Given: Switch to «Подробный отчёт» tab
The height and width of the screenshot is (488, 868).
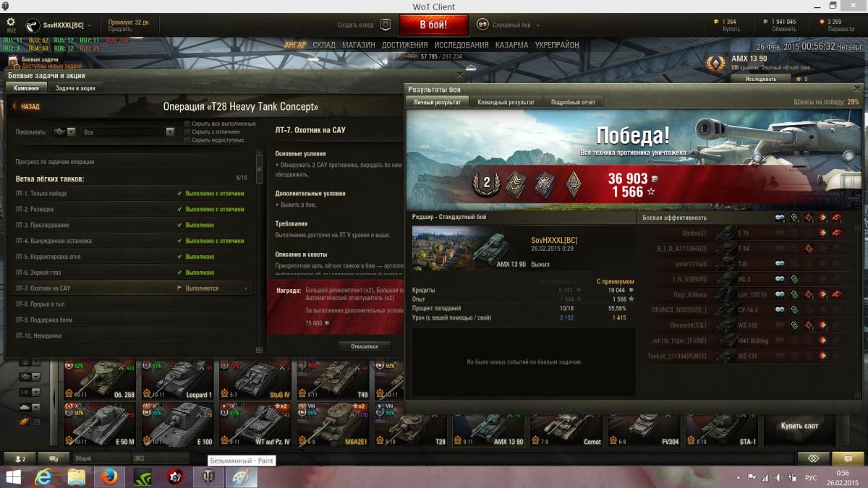Looking at the screenshot, I should coord(573,102).
